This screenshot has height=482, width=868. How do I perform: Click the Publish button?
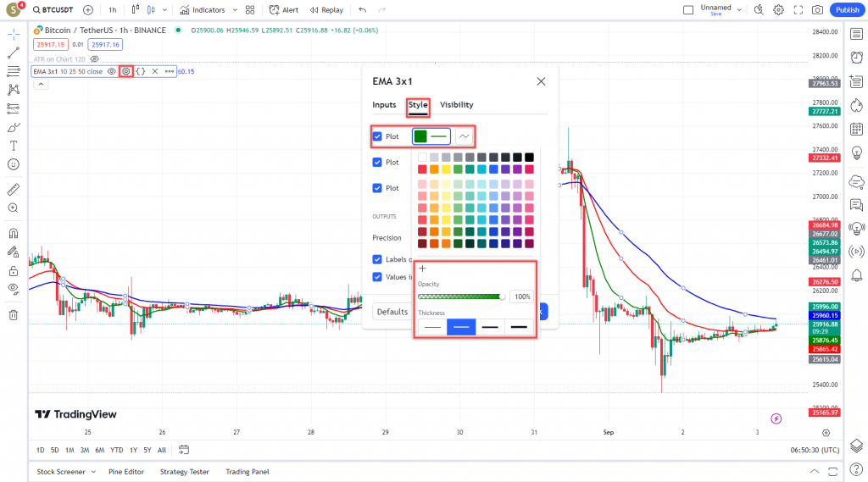point(847,10)
